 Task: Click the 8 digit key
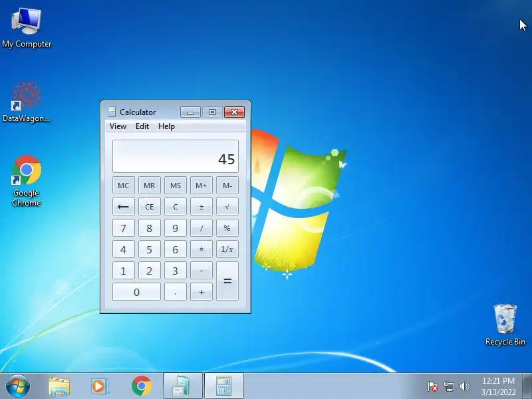149,228
